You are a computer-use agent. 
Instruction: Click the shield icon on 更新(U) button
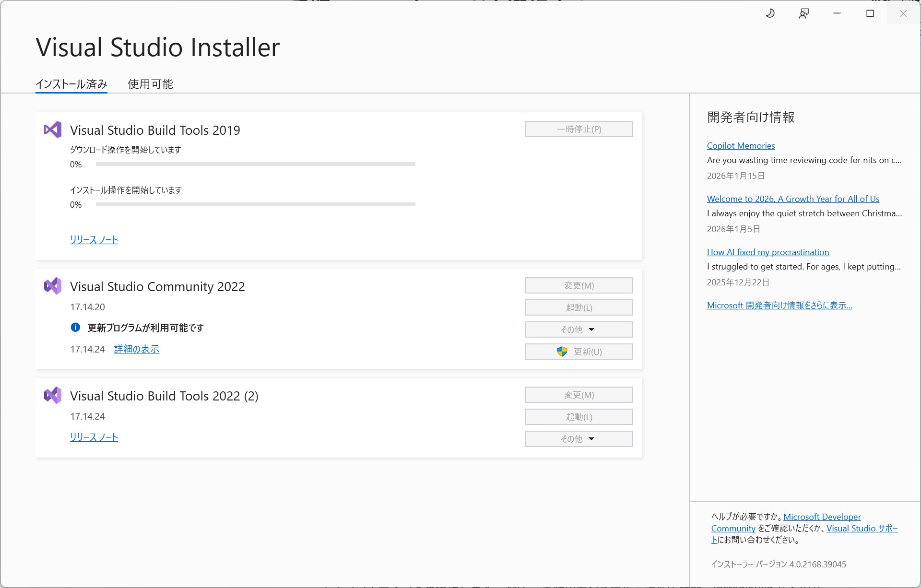pyautogui.click(x=562, y=352)
